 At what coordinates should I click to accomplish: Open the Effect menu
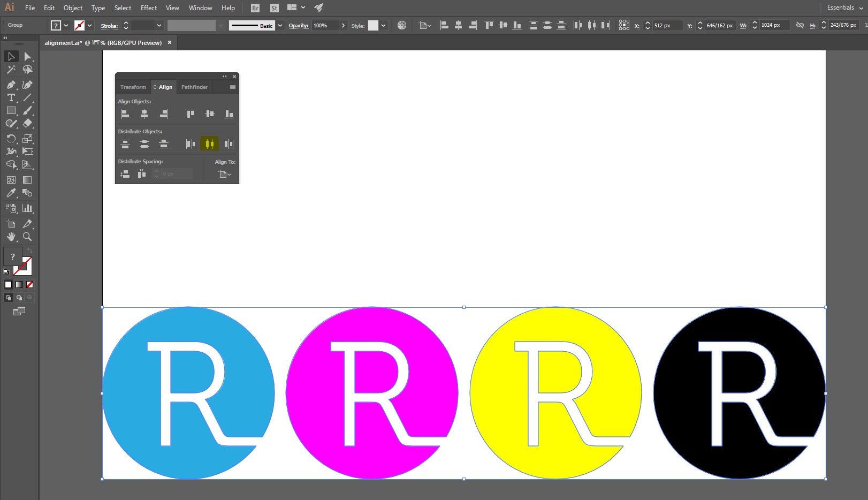pos(149,7)
